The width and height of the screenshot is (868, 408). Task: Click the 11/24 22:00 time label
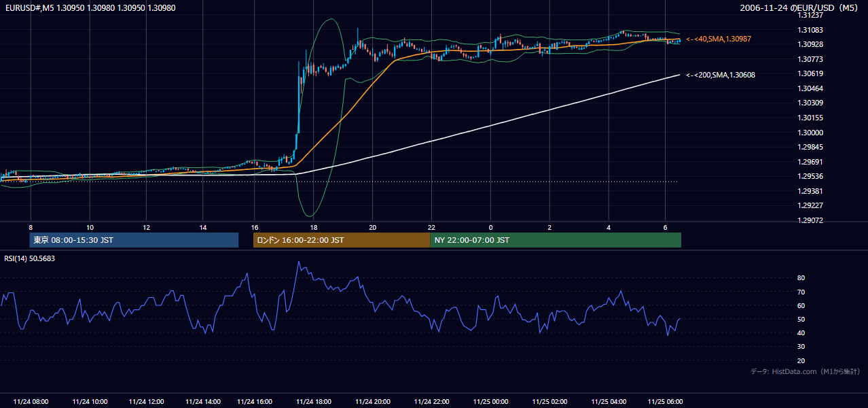point(432,402)
